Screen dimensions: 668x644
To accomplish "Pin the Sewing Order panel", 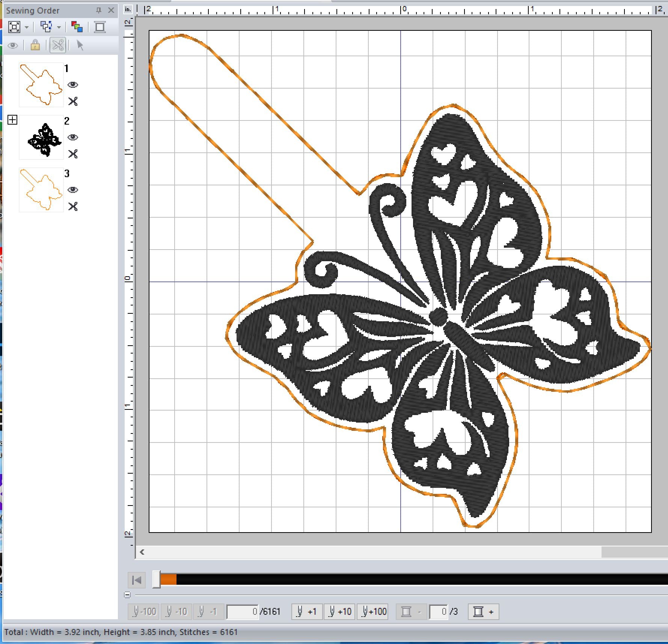I will (99, 11).
